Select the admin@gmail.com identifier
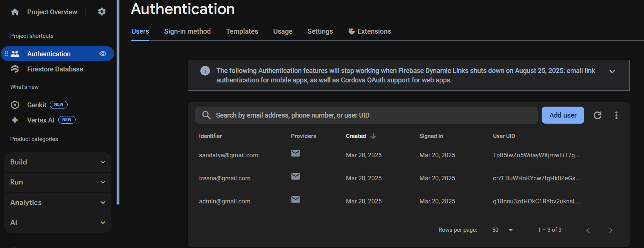644x248 pixels. [x=225, y=201]
